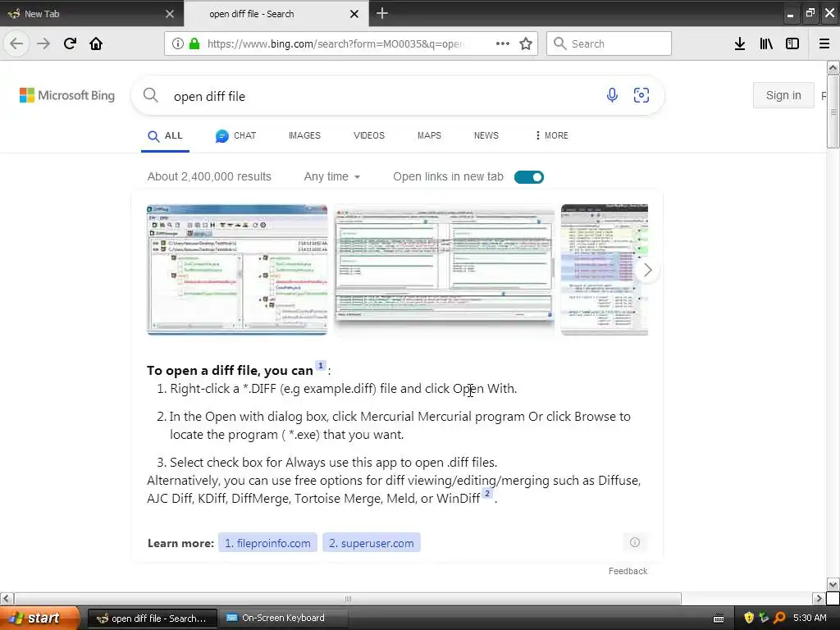Viewport: 840px width, 630px height.
Task: Click the Windows start button
Action: (39, 618)
